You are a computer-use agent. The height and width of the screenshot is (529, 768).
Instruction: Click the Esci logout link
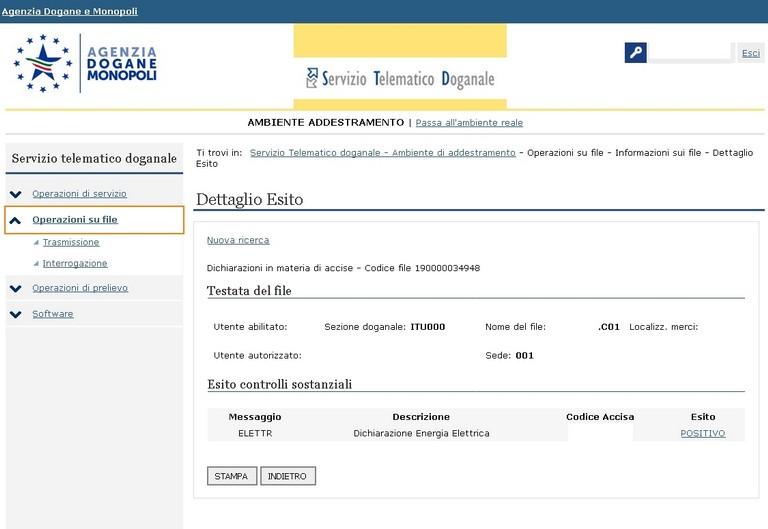tap(751, 53)
